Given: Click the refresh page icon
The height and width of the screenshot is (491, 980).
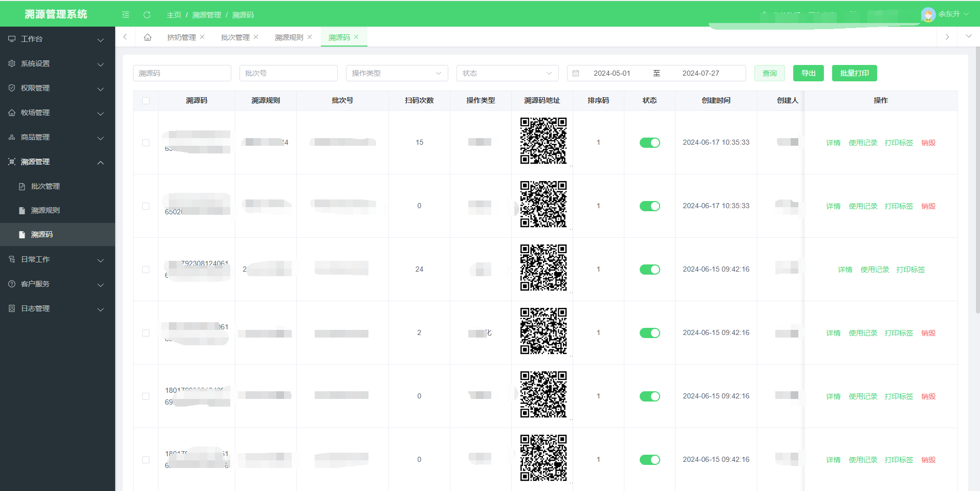Looking at the screenshot, I should pos(147,15).
